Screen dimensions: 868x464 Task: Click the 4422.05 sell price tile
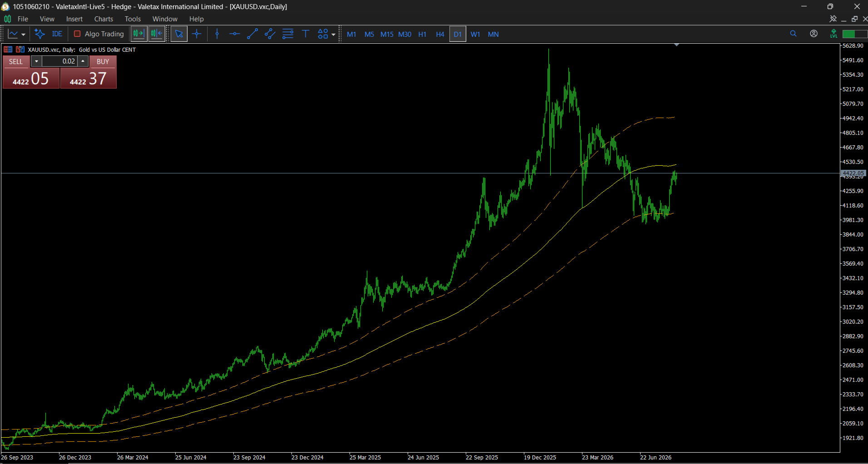pyautogui.click(x=31, y=79)
